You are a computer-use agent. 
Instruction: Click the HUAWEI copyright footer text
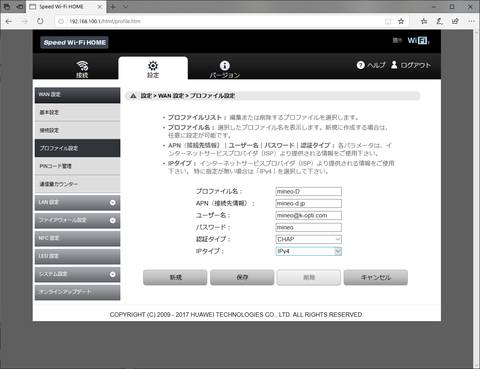click(236, 315)
